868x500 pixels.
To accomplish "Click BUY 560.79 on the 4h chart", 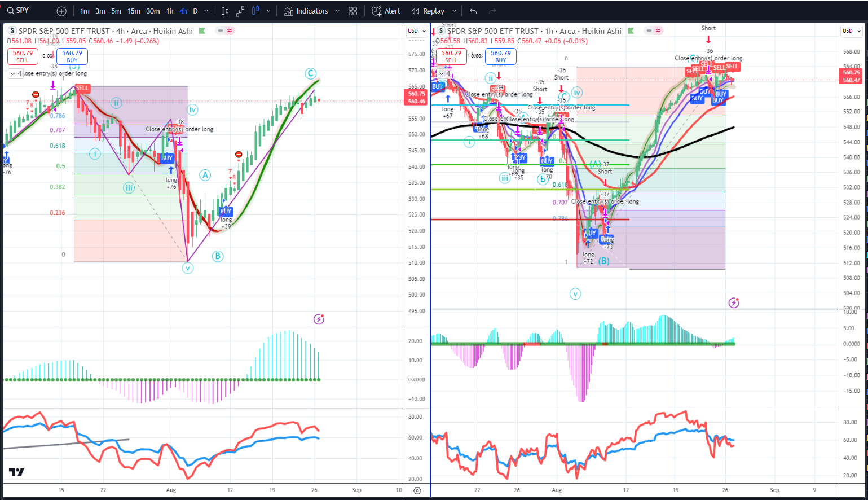I will [x=72, y=56].
